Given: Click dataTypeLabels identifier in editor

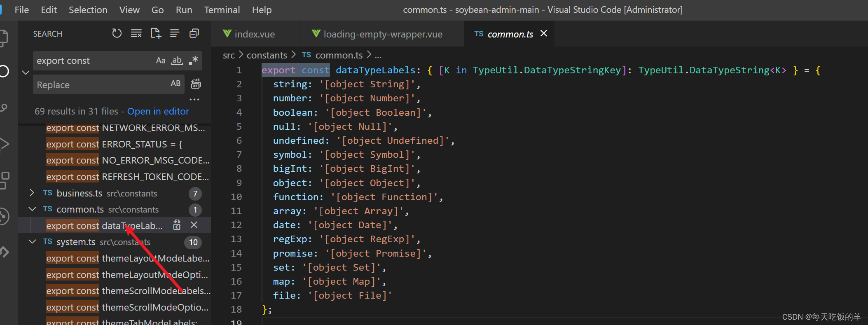Looking at the screenshot, I should coord(375,70).
